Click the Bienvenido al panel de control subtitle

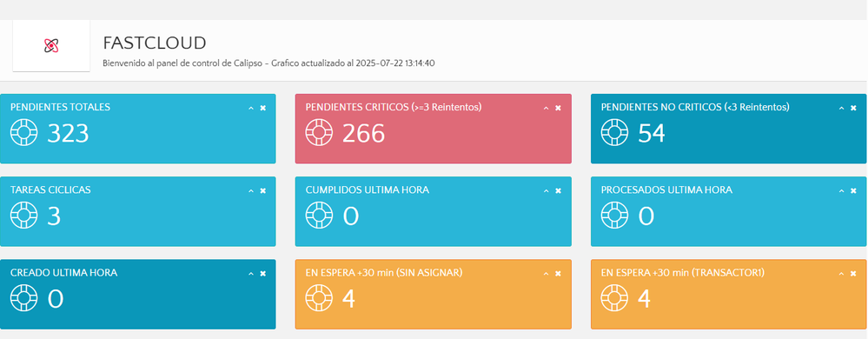[268, 63]
